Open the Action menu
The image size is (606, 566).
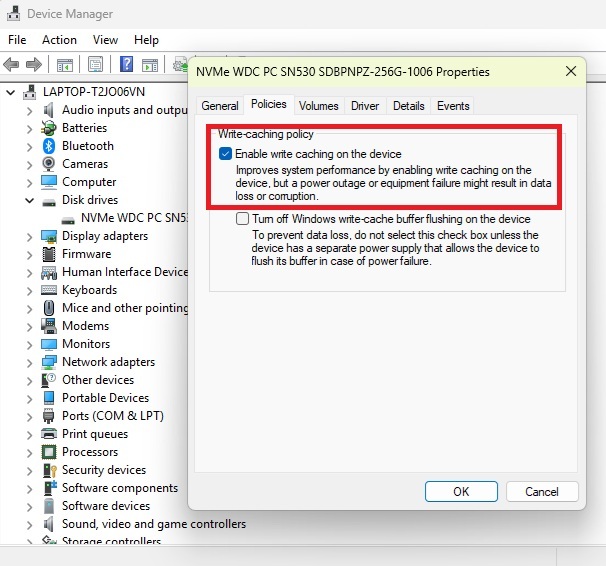(x=59, y=40)
